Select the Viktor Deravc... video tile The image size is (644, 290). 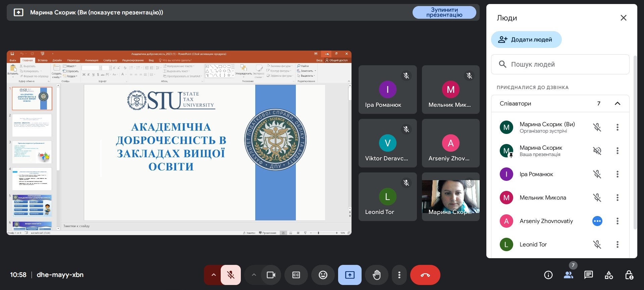click(387, 143)
